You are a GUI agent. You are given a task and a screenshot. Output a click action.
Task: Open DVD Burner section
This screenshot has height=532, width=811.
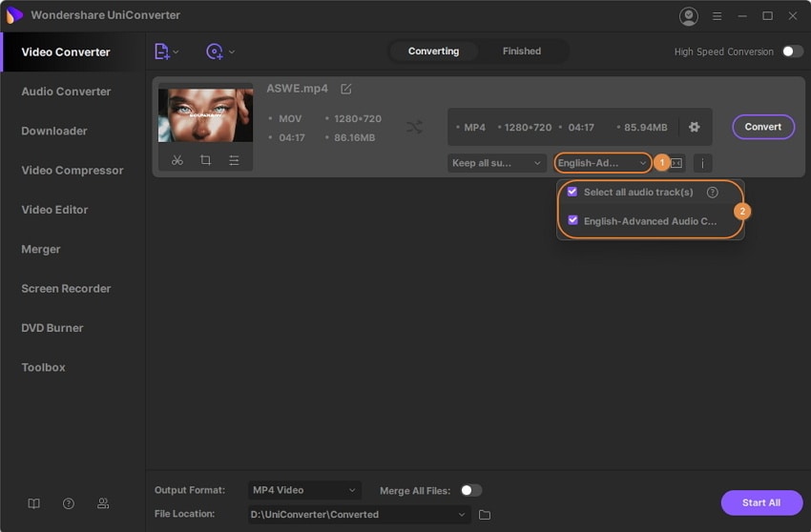point(52,328)
